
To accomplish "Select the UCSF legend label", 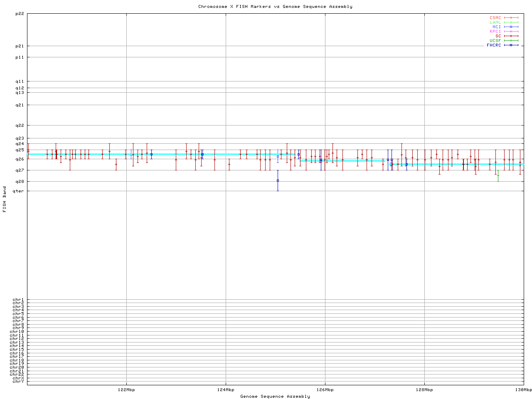I will click(x=495, y=40).
